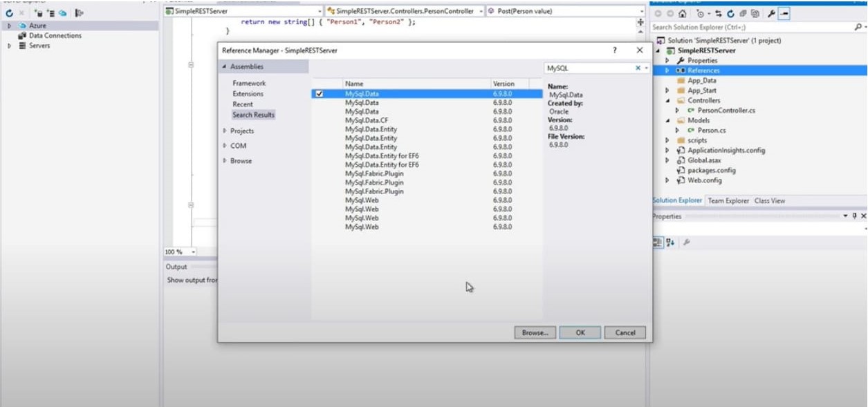The image size is (868, 407).
Task: Open Properties via the wrench toolbar icon
Action: click(771, 14)
